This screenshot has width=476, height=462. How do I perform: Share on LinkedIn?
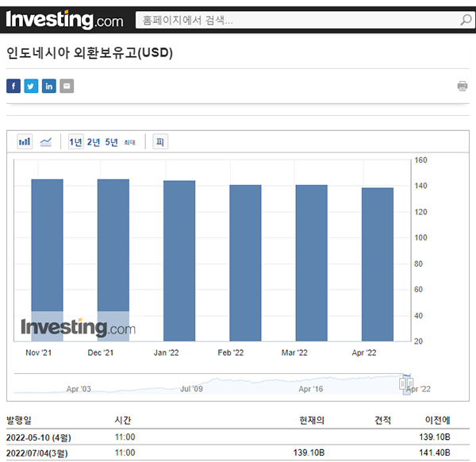pyautogui.click(x=49, y=86)
